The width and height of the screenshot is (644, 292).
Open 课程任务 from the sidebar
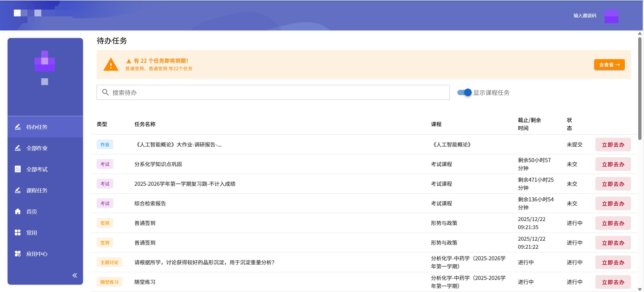pos(37,190)
